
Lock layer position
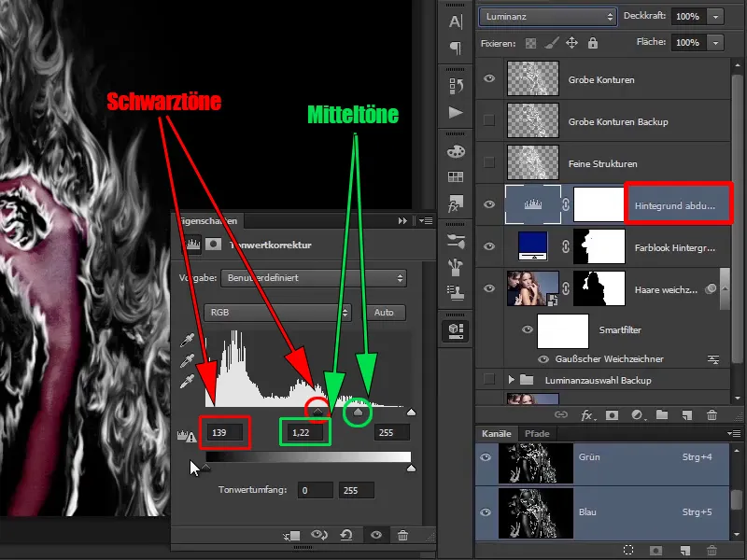tap(571, 43)
